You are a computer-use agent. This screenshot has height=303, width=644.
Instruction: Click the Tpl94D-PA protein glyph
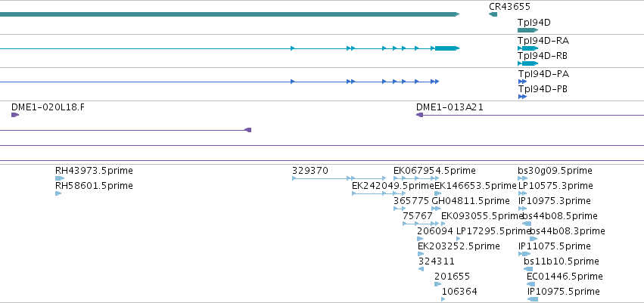(x=522, y=82)
